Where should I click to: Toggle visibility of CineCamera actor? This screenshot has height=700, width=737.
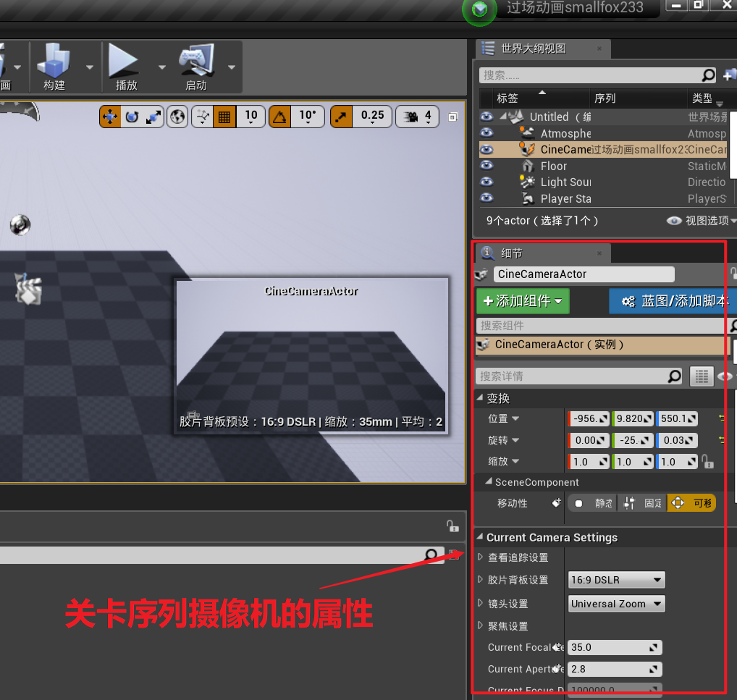(x=487, y=150)
